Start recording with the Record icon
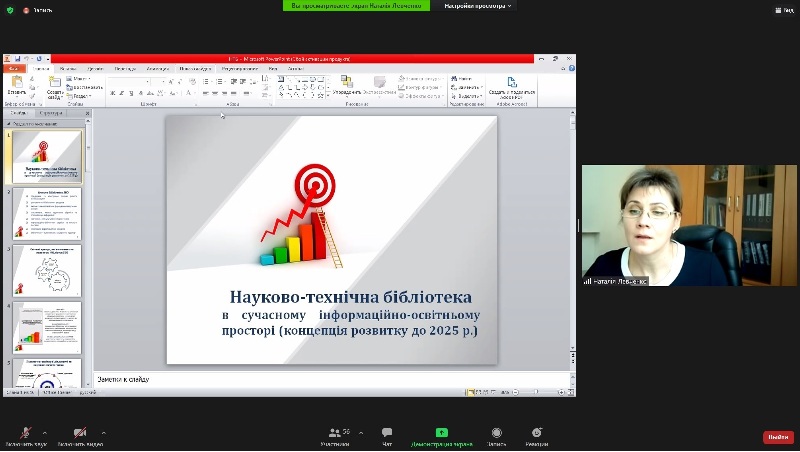Screen dimensions: 800x452 pos(496,433)
